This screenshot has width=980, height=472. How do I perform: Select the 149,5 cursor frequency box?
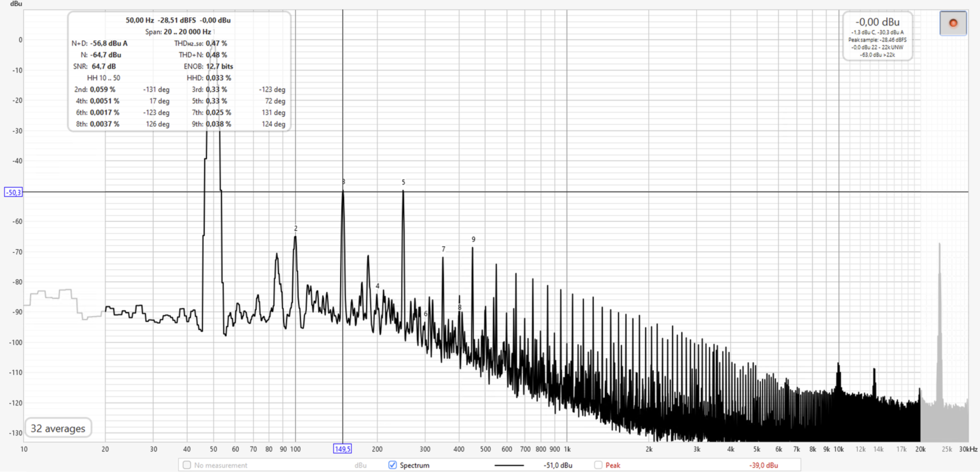pyautogui.click(x=343, y=449)
